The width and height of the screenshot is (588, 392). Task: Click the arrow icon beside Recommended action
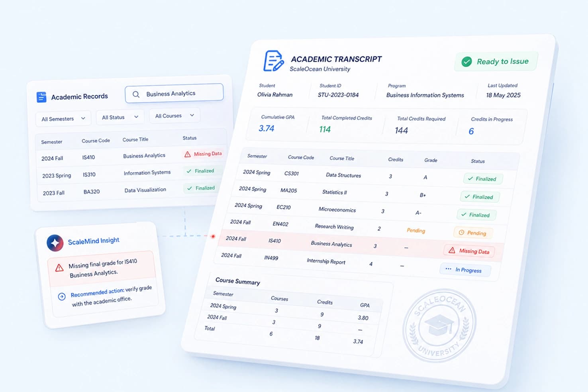click(62, 296)
